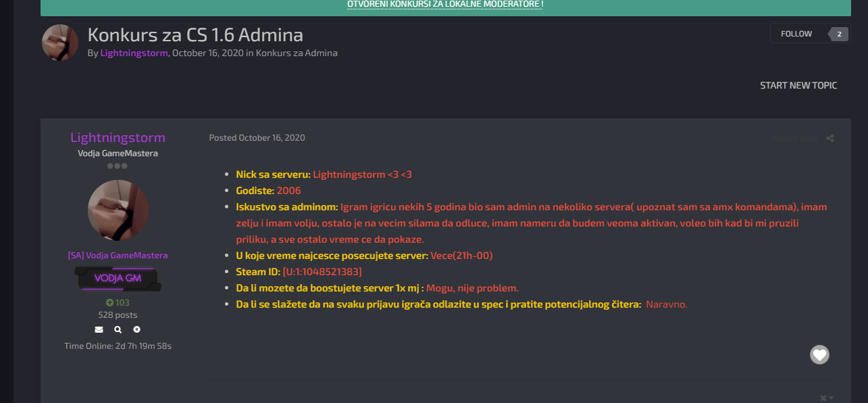Screen dimensions: 868x403
Task: Open the large Lightningstorm username in the post sidebar
Action: pyautogui.click(x=118, y=137)
